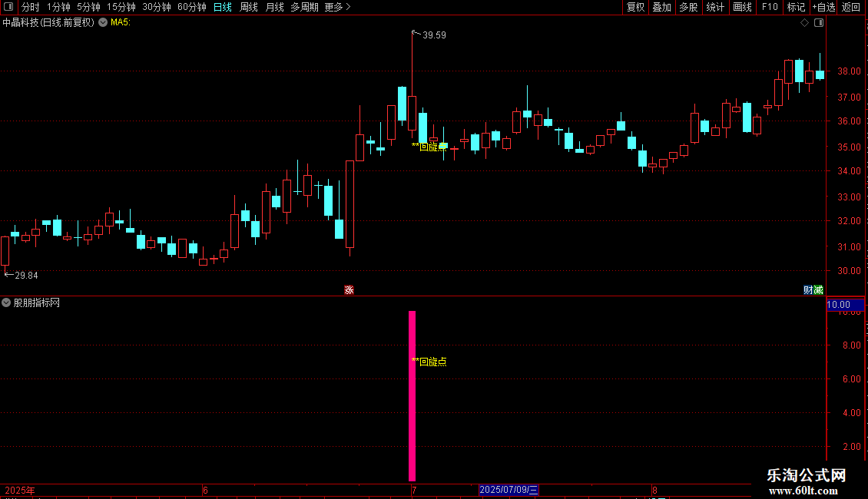
Task: Expand the 更多 more periods menu
Action: 338,7
